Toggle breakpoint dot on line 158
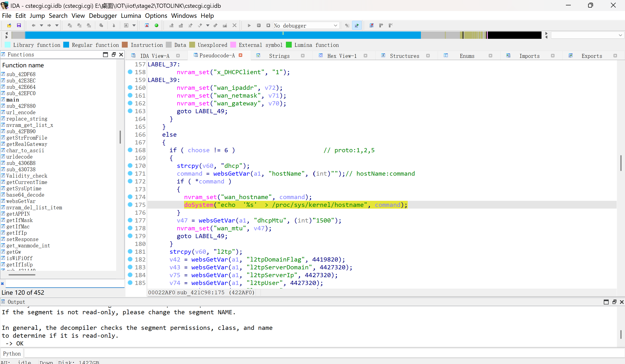 [130, 72]
